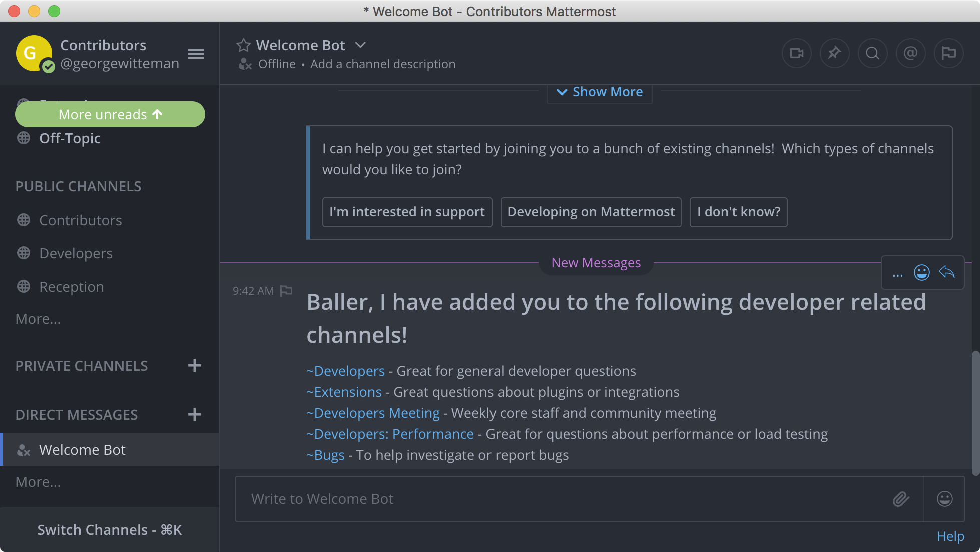Screen dimensions: 980x552
Task: Create a new private channel
Action: [x=194, y=366]
